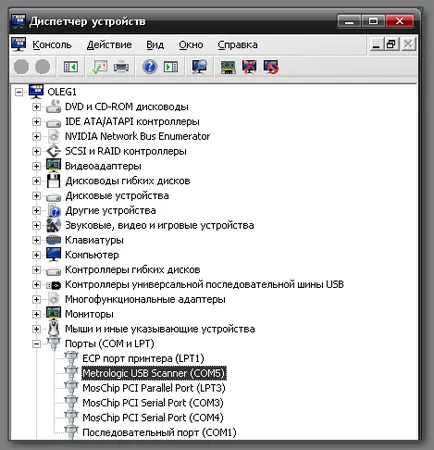The image size is (434, 450).
Task: Close the inner console child window
Action: coord(408,44)
